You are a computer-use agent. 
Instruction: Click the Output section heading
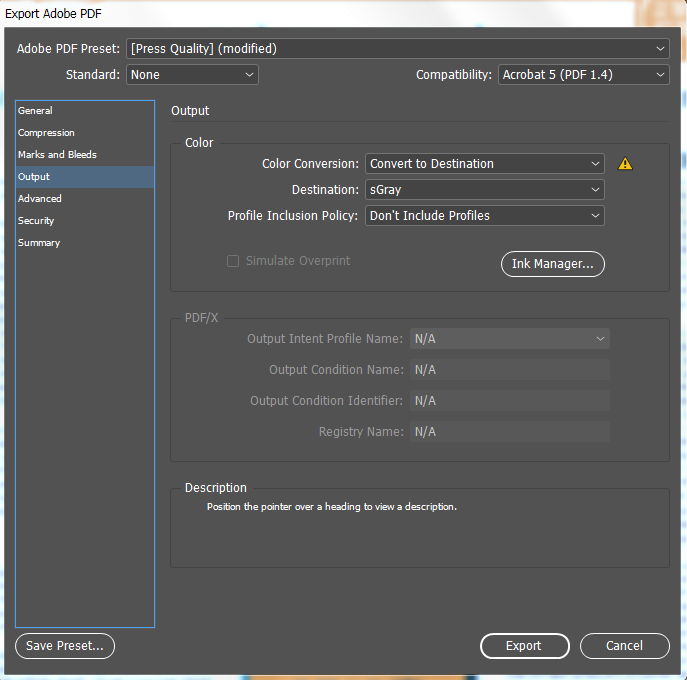190,111
